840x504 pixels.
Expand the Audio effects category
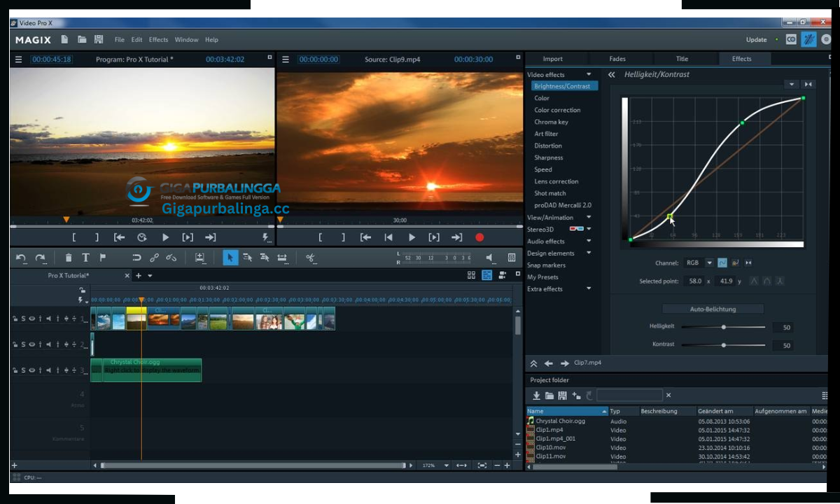coord(589,241)
